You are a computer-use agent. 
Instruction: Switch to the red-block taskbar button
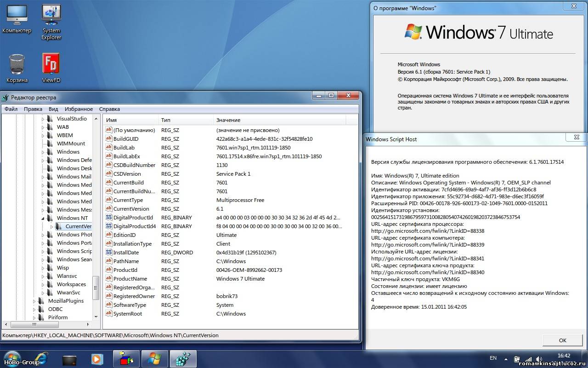[126, 359]
